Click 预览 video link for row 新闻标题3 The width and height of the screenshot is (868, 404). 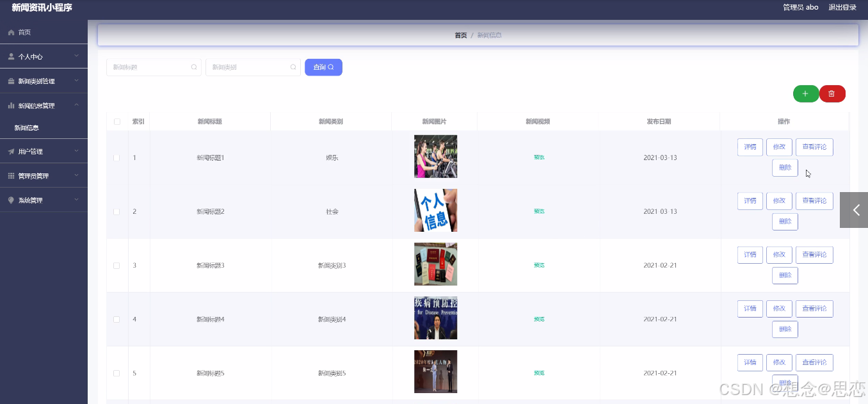[x=539, y=265]
